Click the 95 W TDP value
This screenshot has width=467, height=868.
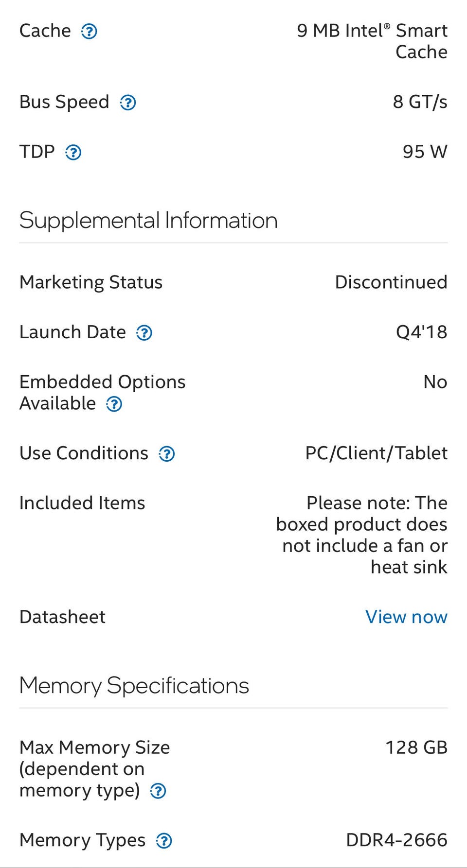[x=425, y=152]
